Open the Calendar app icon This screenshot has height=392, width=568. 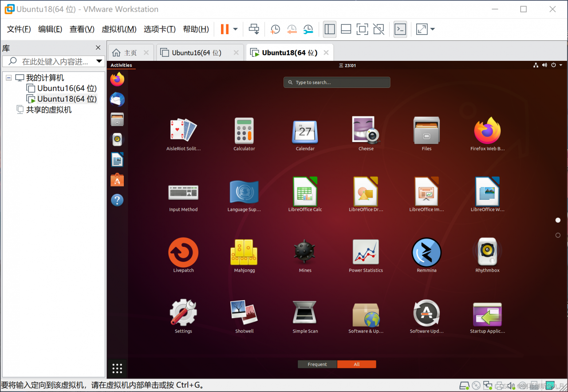click(x=305, y=131)
